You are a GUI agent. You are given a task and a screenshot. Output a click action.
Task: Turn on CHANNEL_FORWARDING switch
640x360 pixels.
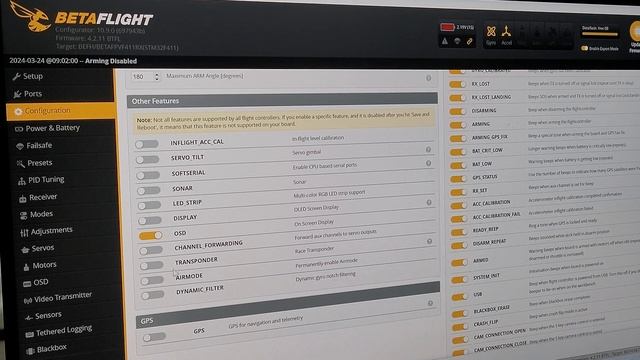coord(151,251)
